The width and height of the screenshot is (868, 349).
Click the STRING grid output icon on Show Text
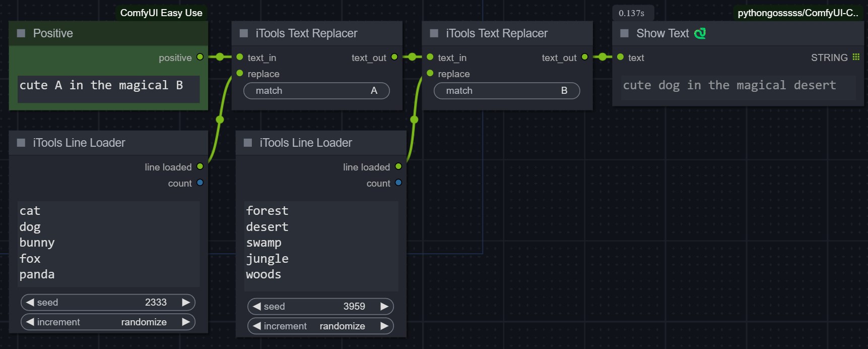tap(856, 57)
